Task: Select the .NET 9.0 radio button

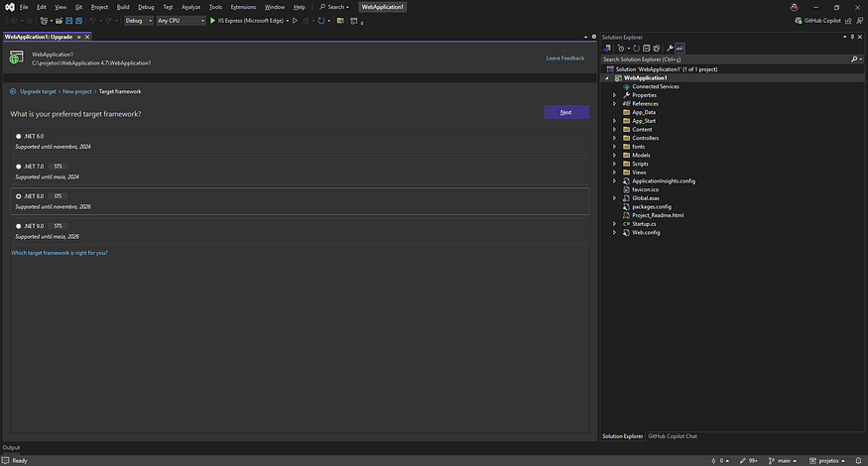Action: pos(18,226)
